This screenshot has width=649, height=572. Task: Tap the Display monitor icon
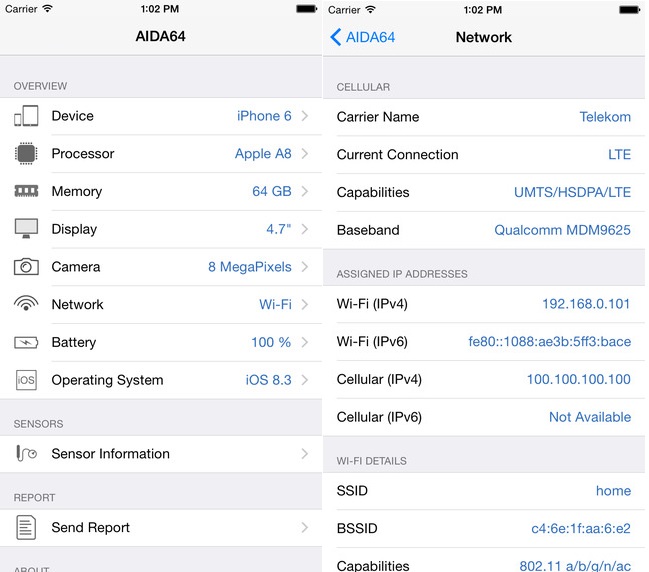point(26,229)
